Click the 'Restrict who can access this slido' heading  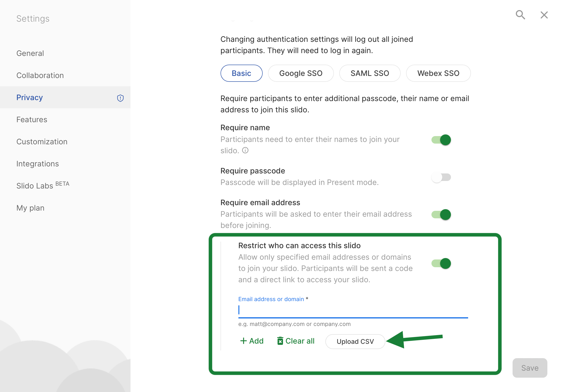(299, 245)
